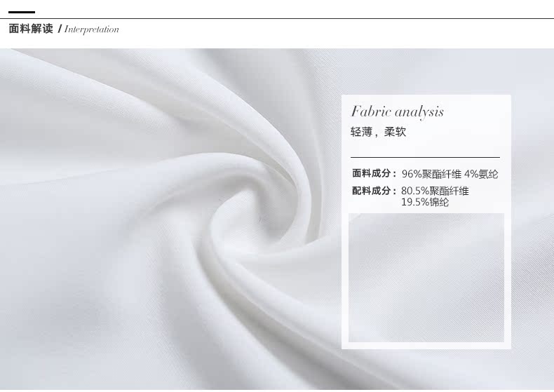Open the fabric texture close-up thumbnail
554x392 pixels.
[426, 278]
